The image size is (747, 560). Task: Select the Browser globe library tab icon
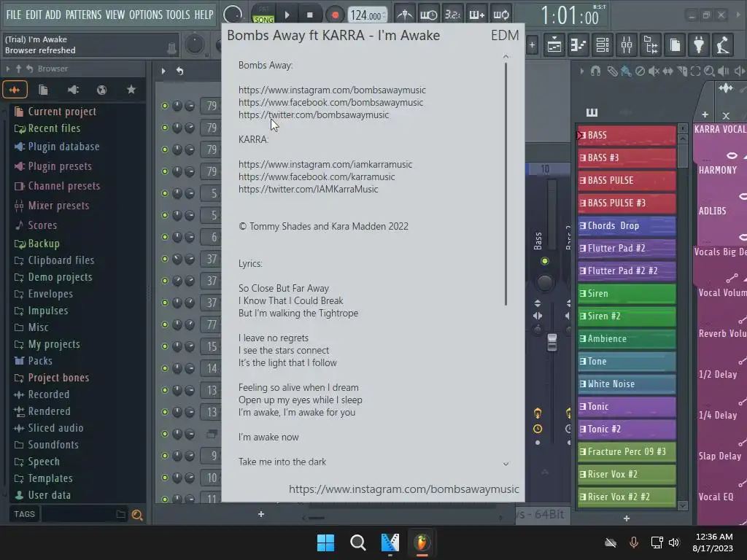101,90
